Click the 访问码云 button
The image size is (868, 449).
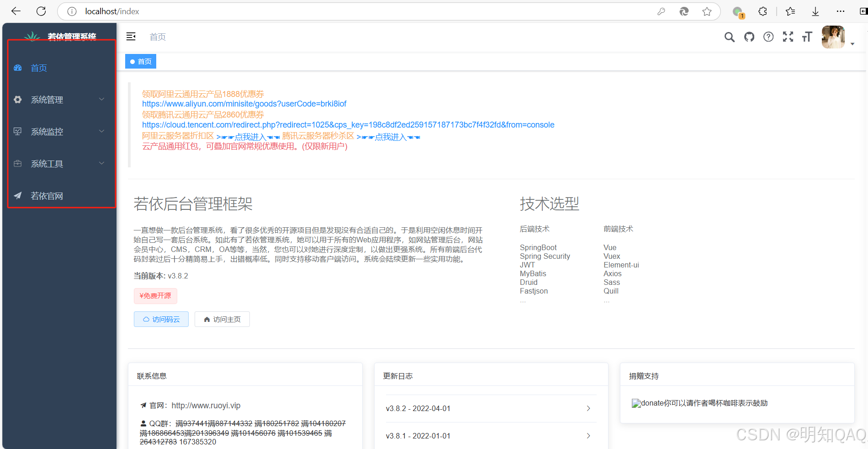coord(161,319)
